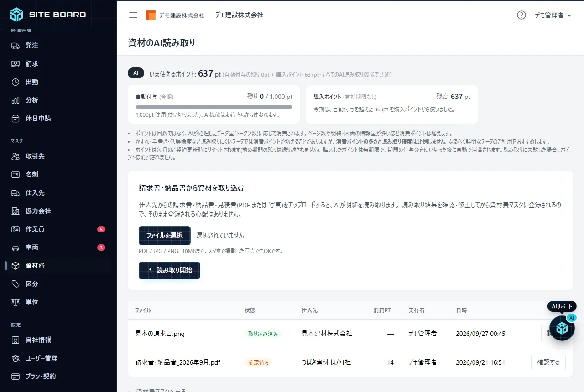Click the SITE BOARD logo icon
This screenshot has height=392, width=584.
(x=16, y=15)
